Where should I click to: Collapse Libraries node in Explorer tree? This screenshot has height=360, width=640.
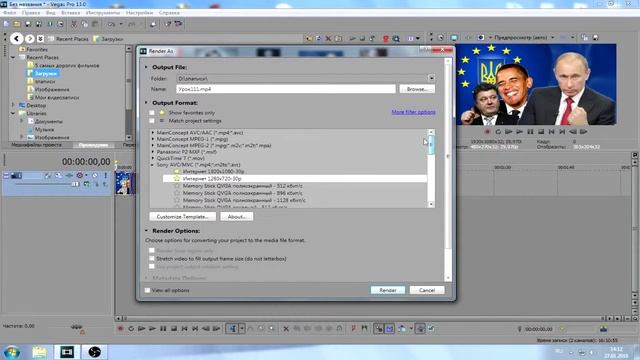coord(13,113)
